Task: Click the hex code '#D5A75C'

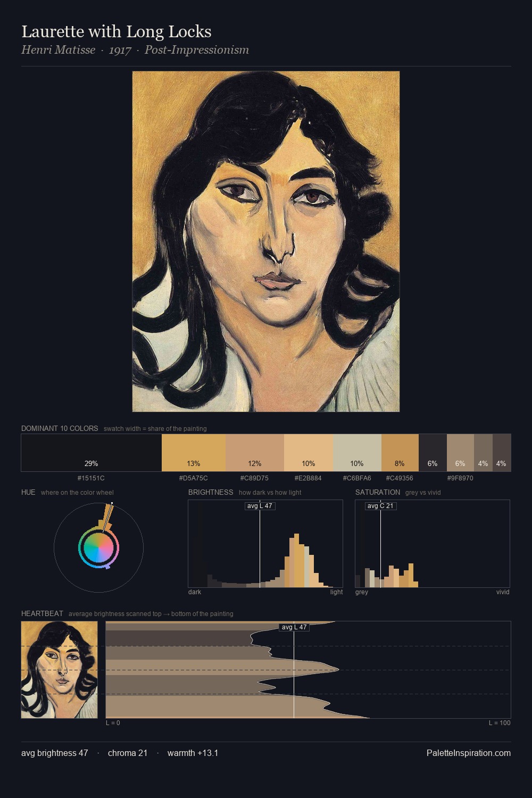Action: (194, 478)
